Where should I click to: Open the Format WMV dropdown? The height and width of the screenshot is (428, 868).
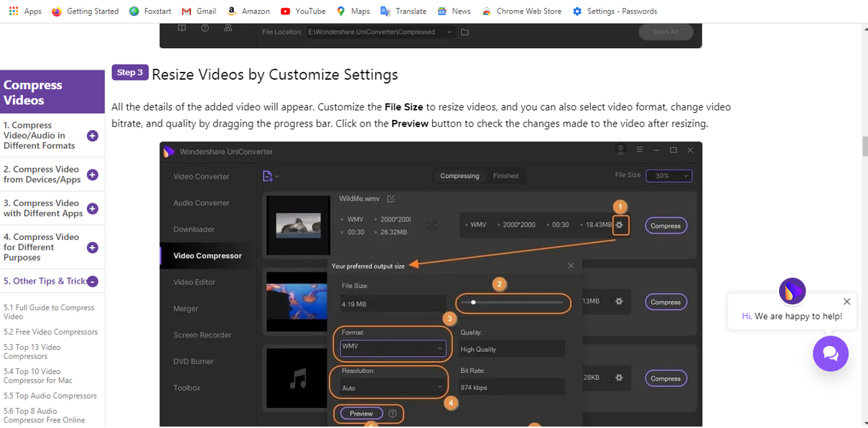click(392, 348)
